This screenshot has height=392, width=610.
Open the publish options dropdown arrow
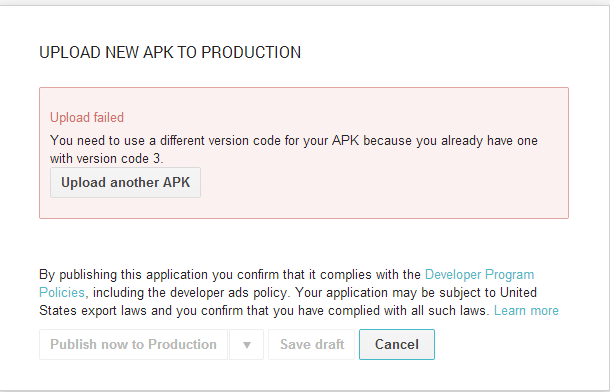pos(247,345)
